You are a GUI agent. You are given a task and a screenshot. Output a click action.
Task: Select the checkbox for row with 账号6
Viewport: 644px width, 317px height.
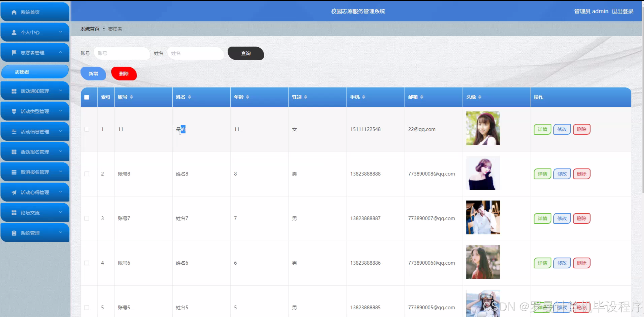coord(87,263)
